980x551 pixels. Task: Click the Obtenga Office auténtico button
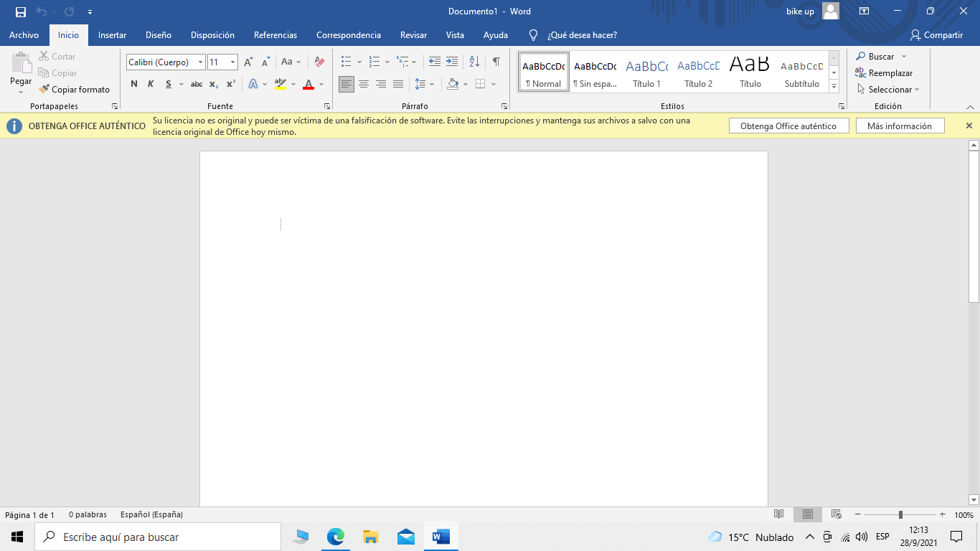point(788,126)
